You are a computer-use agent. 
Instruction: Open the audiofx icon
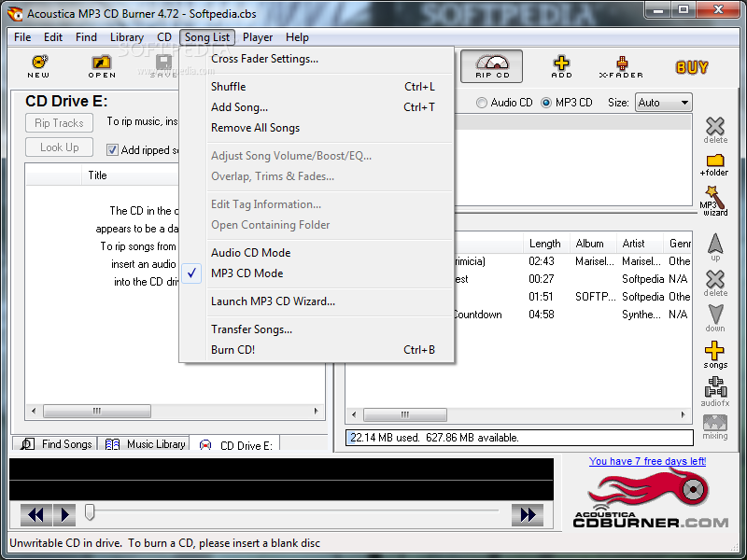[715, 391]
